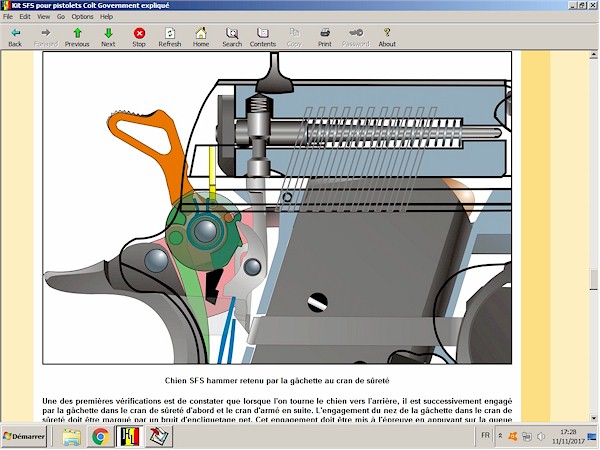This screenshot has height=450, width=600.
Task: Show the Contents panel
Action: click(263, 37)
